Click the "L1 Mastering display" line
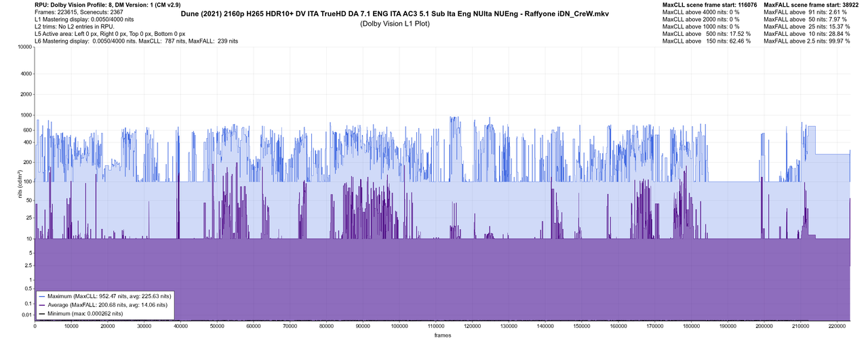Viewport: 868px width, 347px height. 83,19
